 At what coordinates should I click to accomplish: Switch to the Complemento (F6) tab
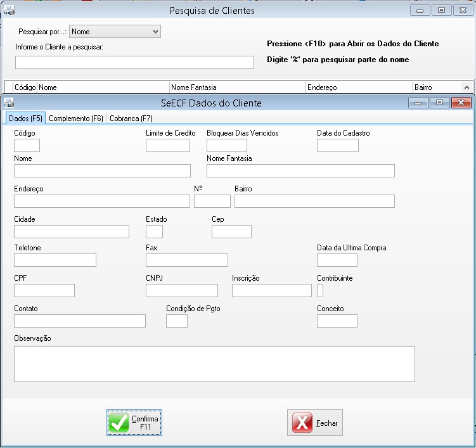[x=75, y=118]
